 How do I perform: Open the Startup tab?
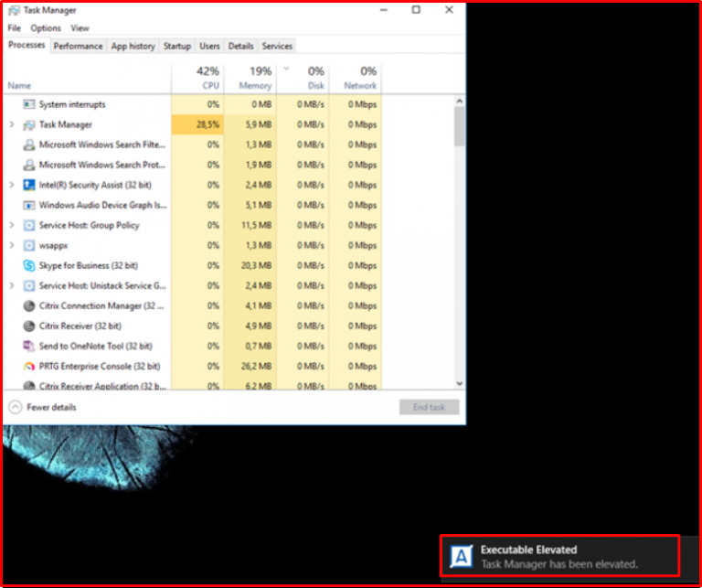[x=177, y=46]
